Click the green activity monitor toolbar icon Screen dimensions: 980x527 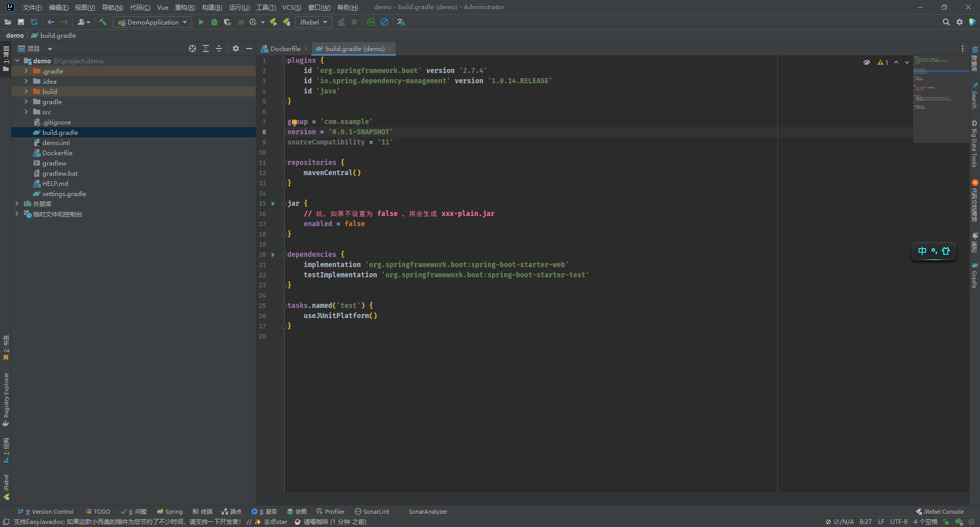tap(371, 22)
